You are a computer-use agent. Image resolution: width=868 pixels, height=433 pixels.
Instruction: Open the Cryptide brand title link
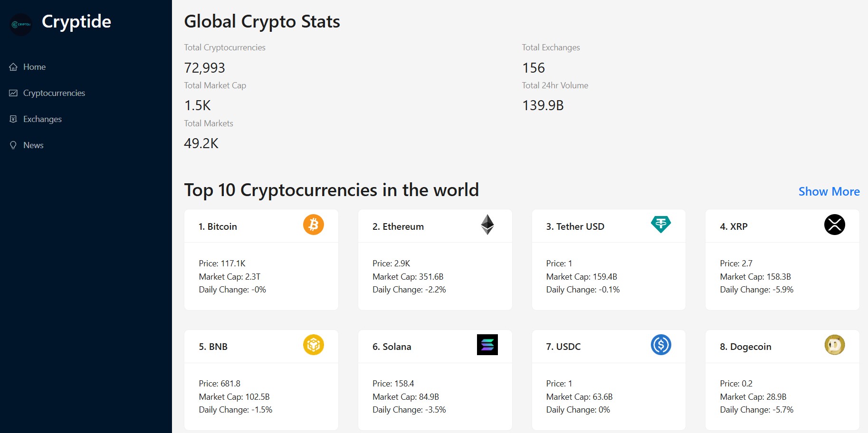[76, 22]
